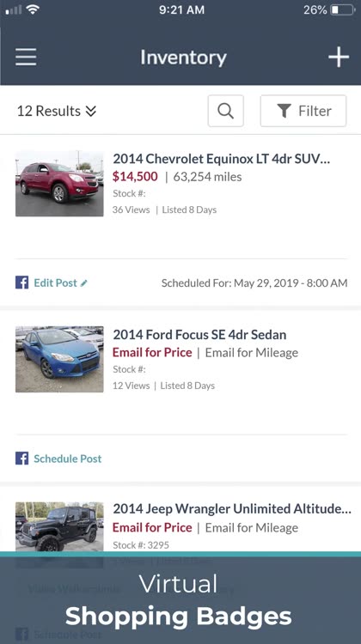Click Email for Price on Ford Focus
361x644 pixels.
(152, 352)
